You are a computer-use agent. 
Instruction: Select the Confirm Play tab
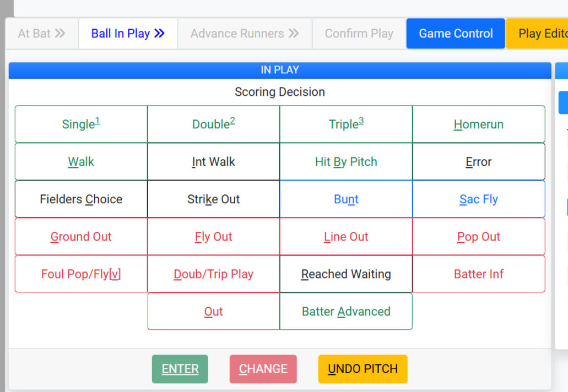click(x=359, y=34)
